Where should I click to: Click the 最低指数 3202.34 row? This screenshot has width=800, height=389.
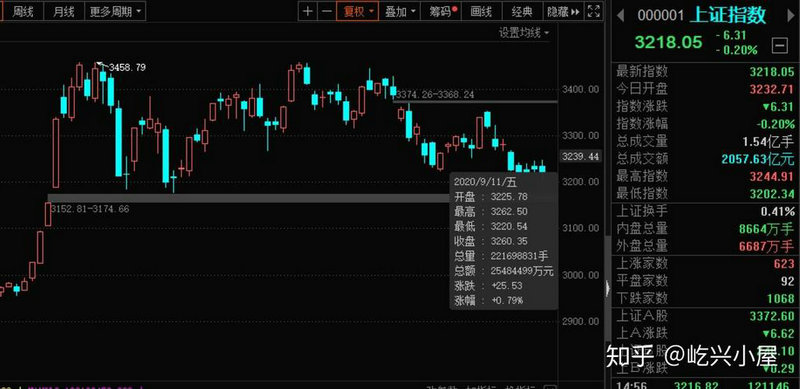pyautogui.click(x=706, y=193)
